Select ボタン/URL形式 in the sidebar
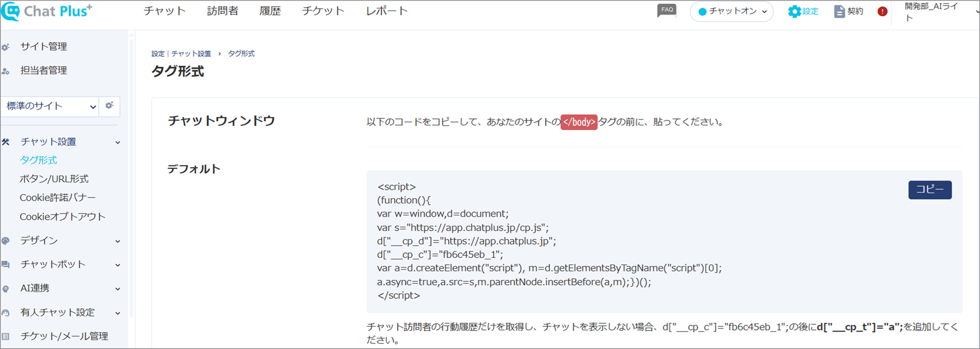Image resolution: width=980 pixels, height=349 pixels. click(x=54, y=179)
